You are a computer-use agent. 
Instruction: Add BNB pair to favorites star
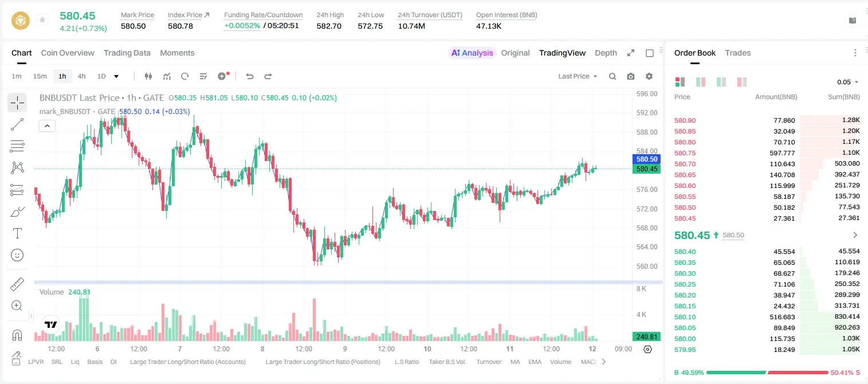[42, 20]
